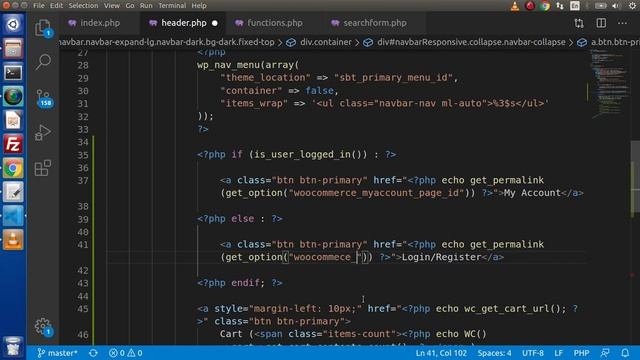Open the File menu
Screen dimensions: 640x360
coord(39,6)
